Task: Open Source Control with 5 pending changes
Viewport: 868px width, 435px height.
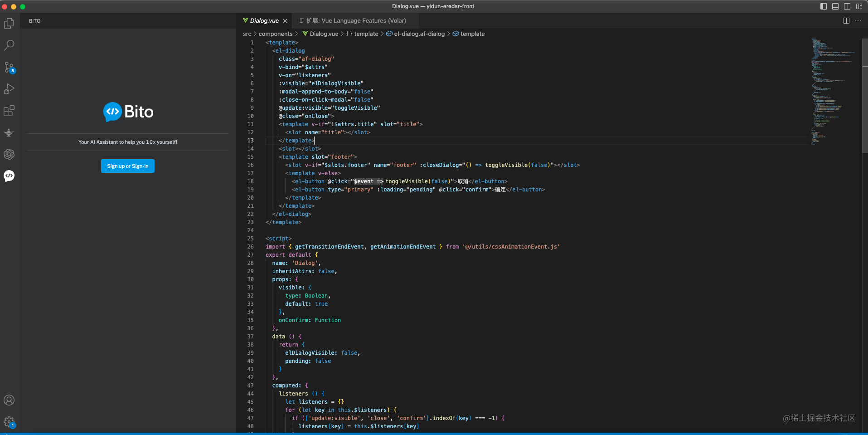Action: (x=9, y=67)
